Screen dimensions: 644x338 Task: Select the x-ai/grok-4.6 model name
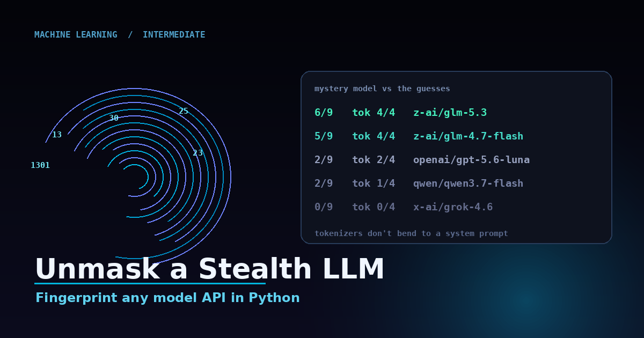tap(453, 207)
